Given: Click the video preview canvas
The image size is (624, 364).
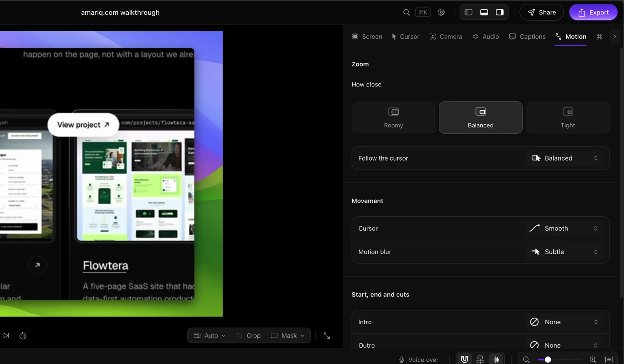Looking at the screenshot, I should (x=111, y=174).
